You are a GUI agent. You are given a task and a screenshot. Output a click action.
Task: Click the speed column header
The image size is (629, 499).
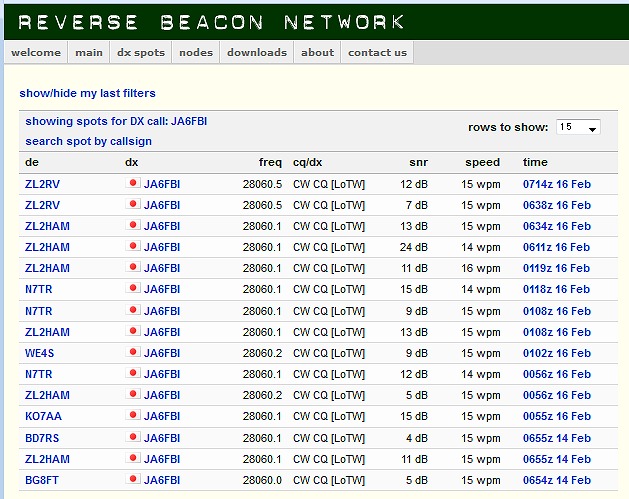pyautogui.click(x=483, y=162)
